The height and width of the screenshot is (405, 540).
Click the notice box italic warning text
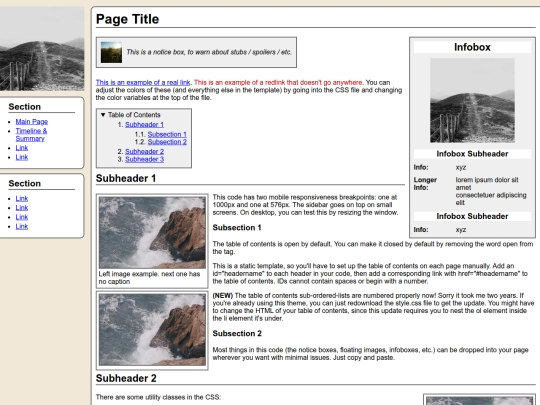click(x=209, y=52)
